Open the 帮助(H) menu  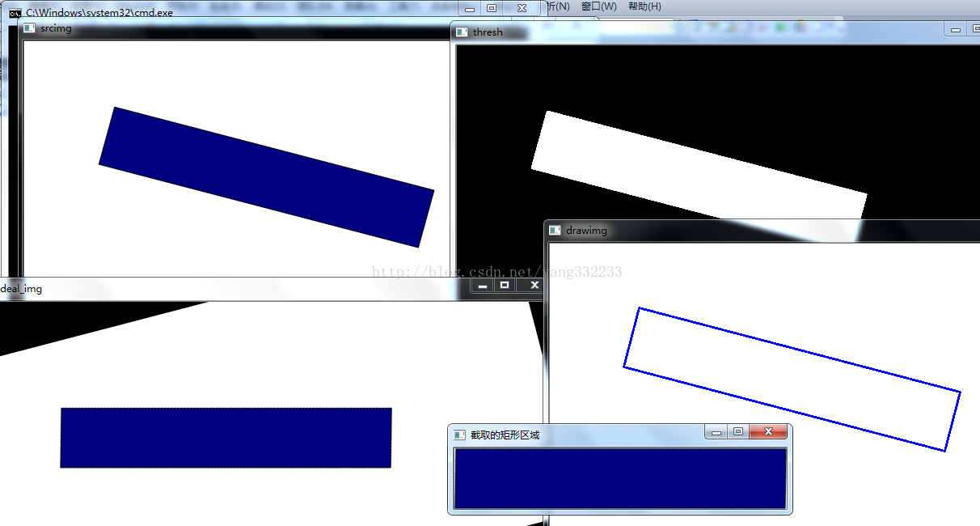[644, 6]
